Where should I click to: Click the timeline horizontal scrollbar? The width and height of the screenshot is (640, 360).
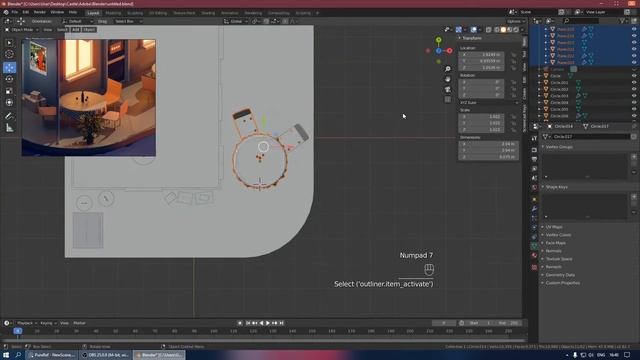click(x=263, y=340)
